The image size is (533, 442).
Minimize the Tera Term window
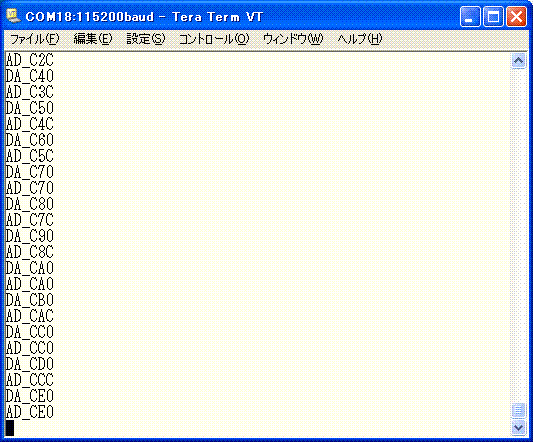pyautogui.click(x=470, y=17)
